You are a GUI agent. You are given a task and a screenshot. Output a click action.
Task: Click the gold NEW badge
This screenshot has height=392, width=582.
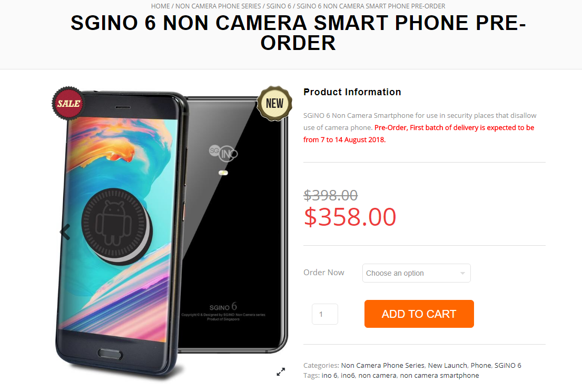[274, 103]
